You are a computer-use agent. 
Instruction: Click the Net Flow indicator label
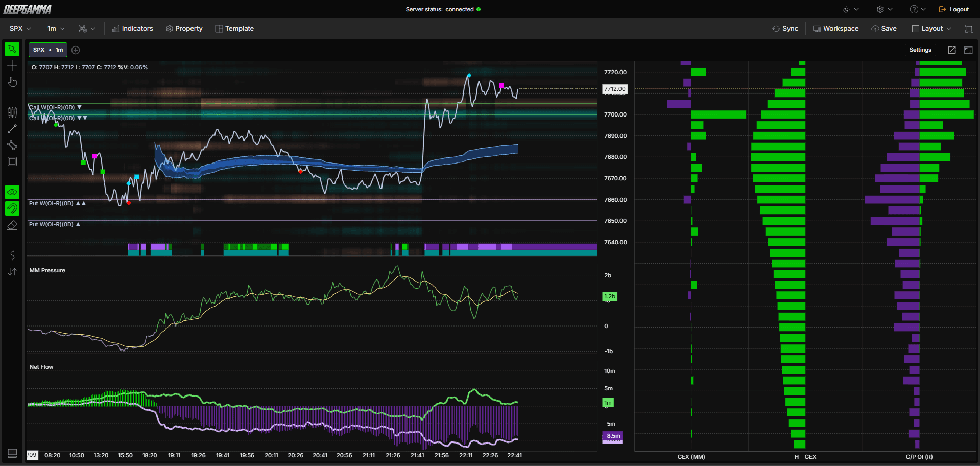(41, 367)
